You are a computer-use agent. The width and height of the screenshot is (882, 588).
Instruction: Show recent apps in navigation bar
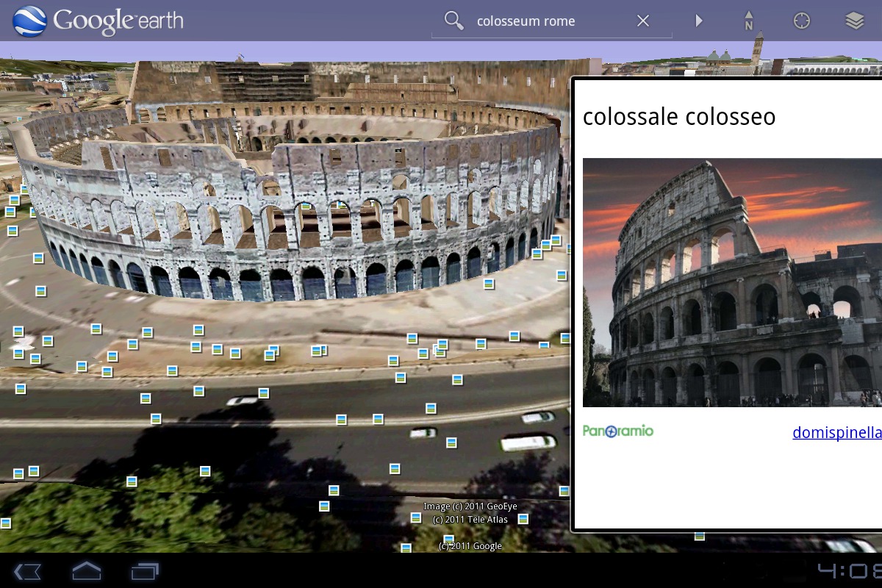[145, 570]
